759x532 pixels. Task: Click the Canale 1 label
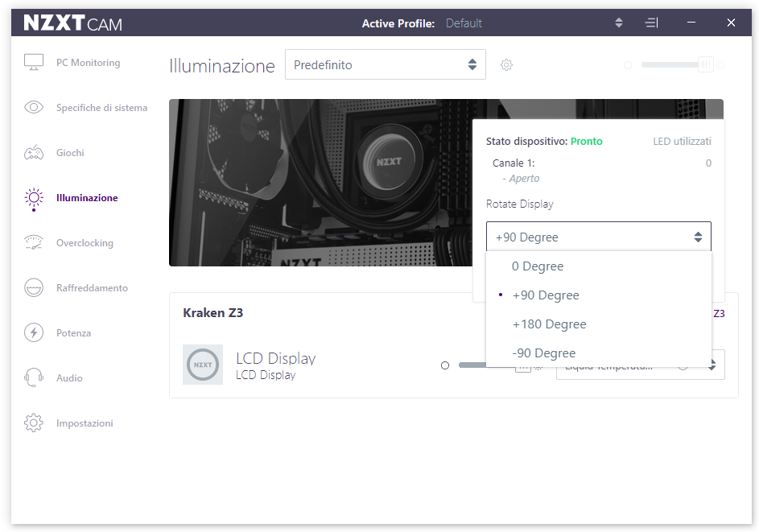(x=514, y=163)
